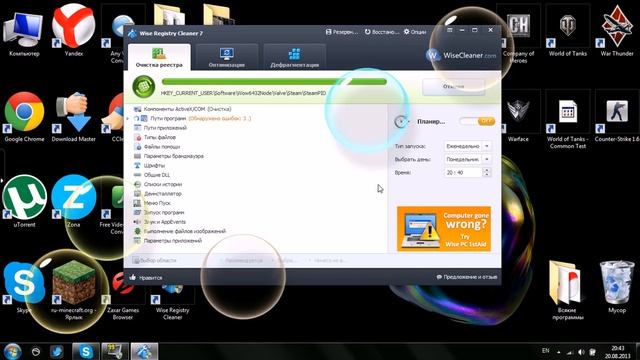Select the Файлы помощи category icon
Viewport: 640px width, 360px height.
(x=138, y=147)
